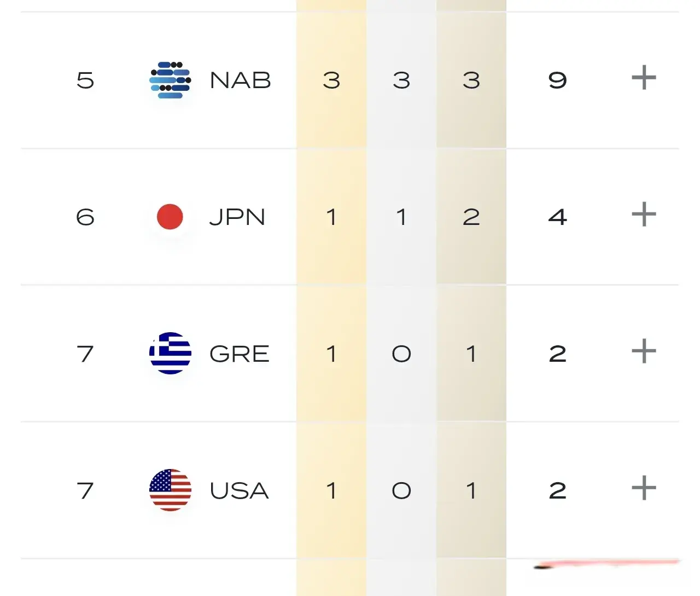Click JPN total medals count 4
Screen dimensions: 700x596
557,217
